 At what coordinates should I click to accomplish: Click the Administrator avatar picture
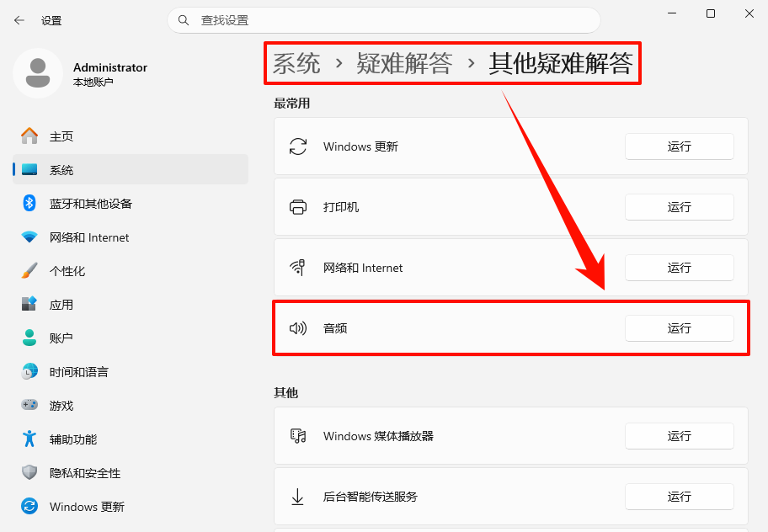(38, 73)
